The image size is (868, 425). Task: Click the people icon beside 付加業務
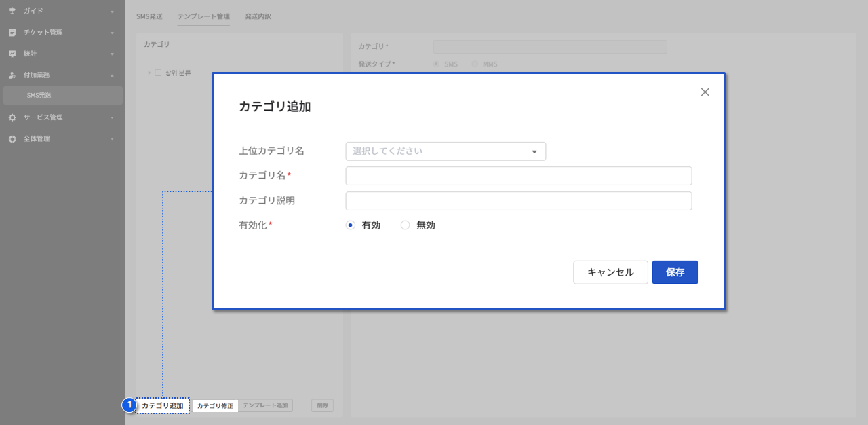(x=12, y=75)
